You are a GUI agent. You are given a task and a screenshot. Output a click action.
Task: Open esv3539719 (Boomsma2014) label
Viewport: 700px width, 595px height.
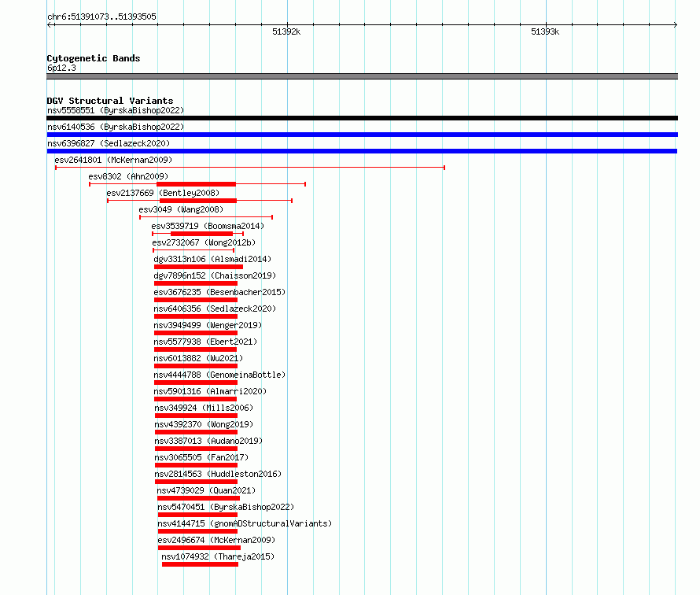(x=208, y=226)
